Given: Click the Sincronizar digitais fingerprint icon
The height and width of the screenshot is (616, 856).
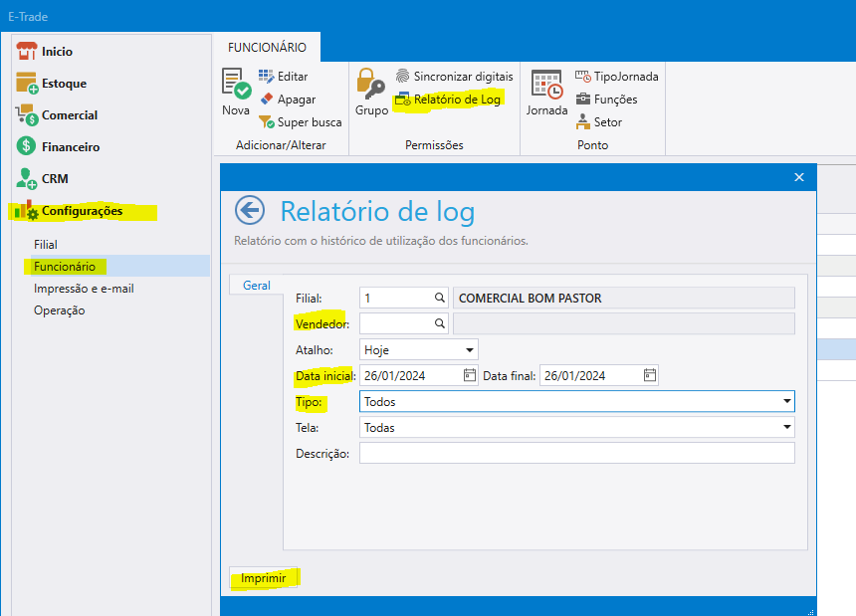Looking at the screenshot, I should (x=402, y=77).
